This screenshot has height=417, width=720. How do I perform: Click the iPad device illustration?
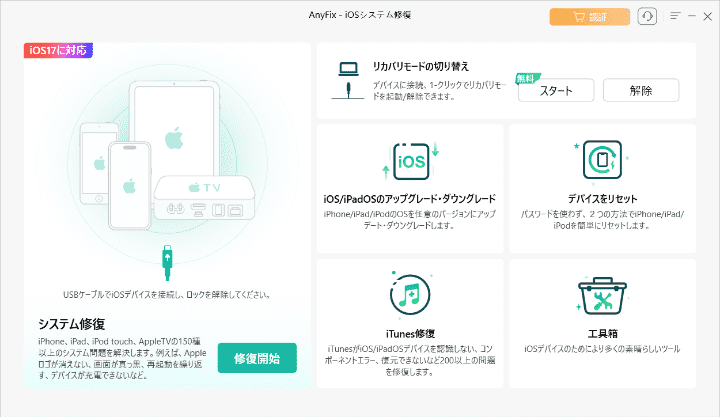(174, 129)
